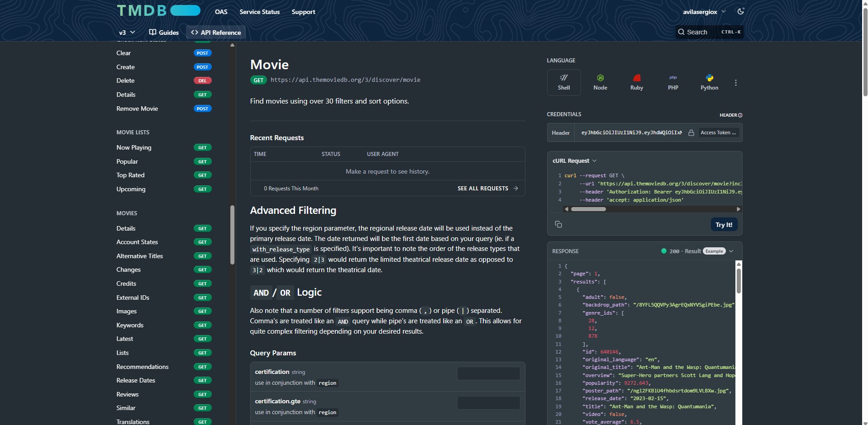868x425 pixels.
Task: Click the discover/movie endpoint URL
Action: [345, 80]
